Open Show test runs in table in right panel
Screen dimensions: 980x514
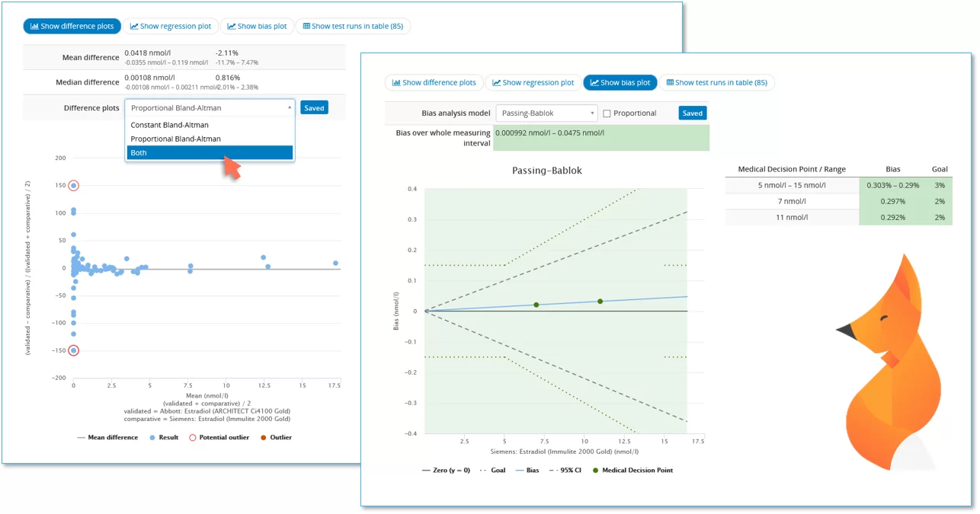716,82
